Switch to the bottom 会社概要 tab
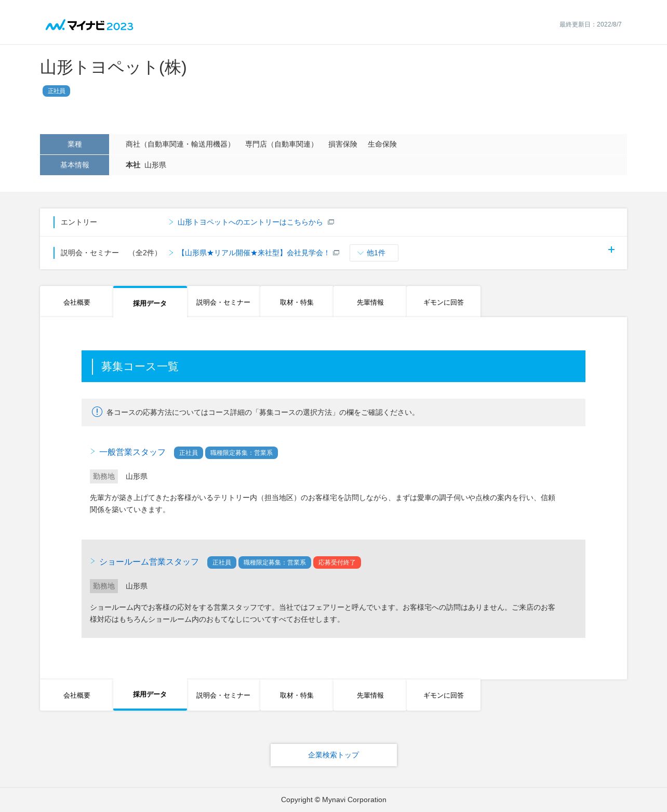 [x=77, y=695]
